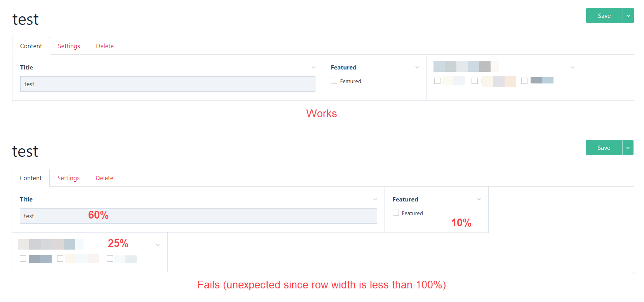Image resolution: width=644 pixels, height=302 pixels.
Task: Expand the Title dropdown in the 60% section
Action: tap(375, 199)
